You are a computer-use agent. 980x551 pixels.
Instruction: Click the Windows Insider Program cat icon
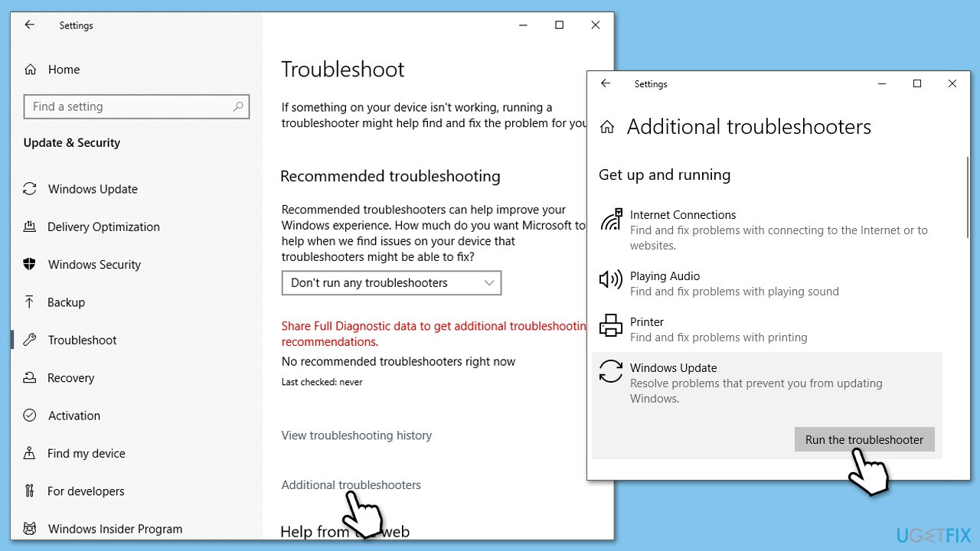[30, 529]
